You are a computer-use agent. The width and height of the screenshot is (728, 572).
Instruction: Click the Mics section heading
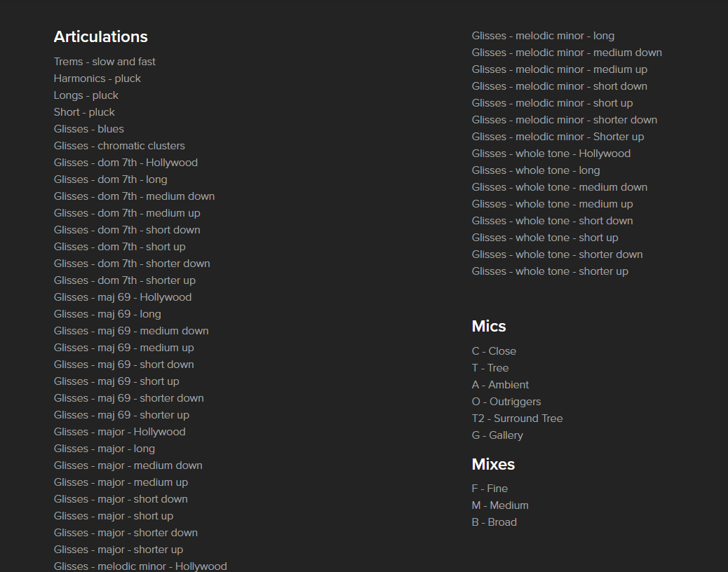pyautogui.click(x=489, y=326)
